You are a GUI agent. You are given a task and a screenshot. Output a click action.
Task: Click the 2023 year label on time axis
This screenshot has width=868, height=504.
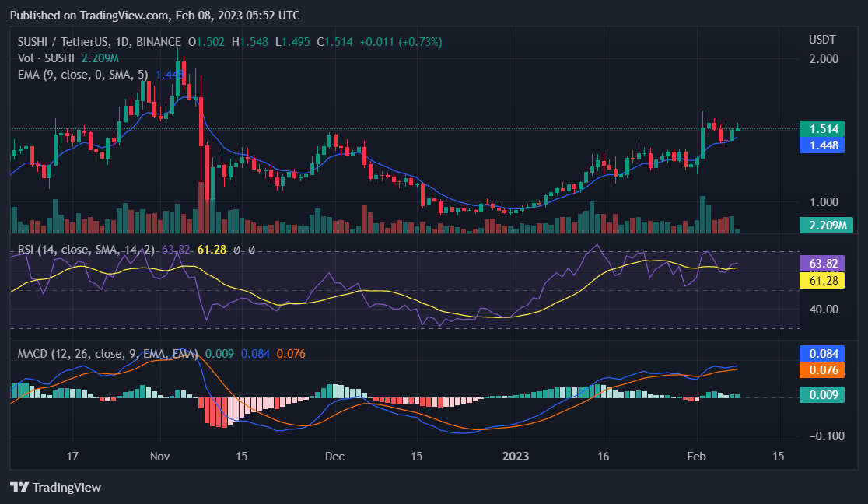[x=516, y=457]
